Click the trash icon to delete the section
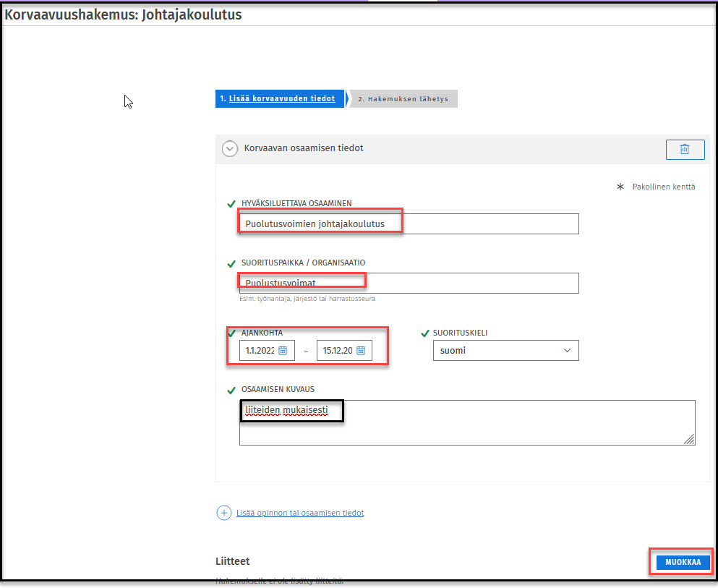This screenshot has width=718, height=588. [684, 149]
